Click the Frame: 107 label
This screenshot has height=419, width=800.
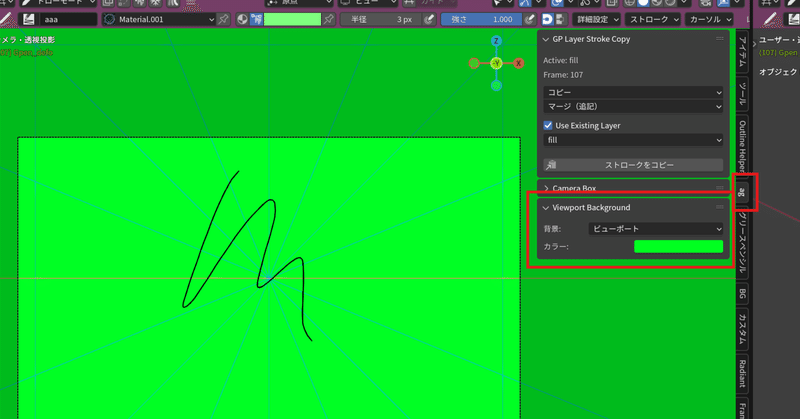[563, 75]
